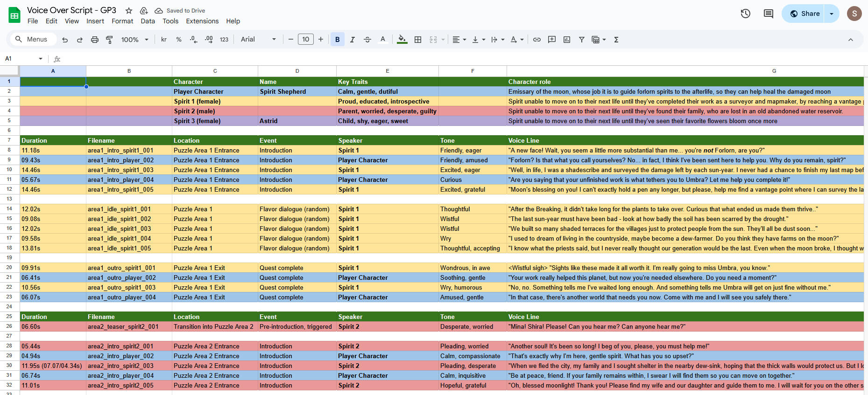Insert a chart from the toolbar

click(x=567, y=40)
